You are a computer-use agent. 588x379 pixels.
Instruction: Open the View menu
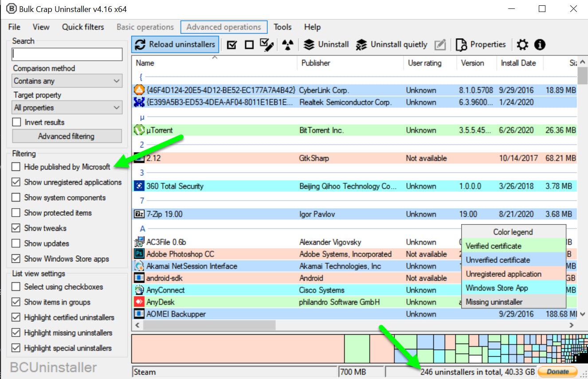coord(41,27)
